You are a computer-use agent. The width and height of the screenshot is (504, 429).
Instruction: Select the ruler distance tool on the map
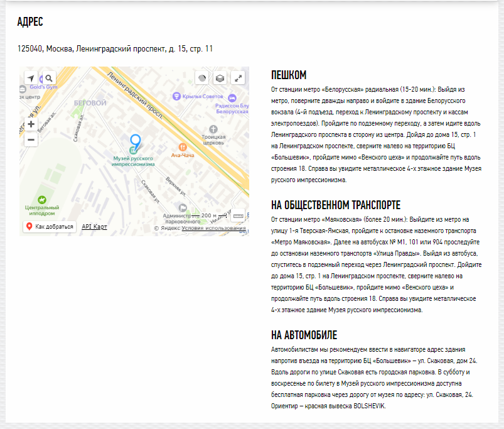(238, 216)
